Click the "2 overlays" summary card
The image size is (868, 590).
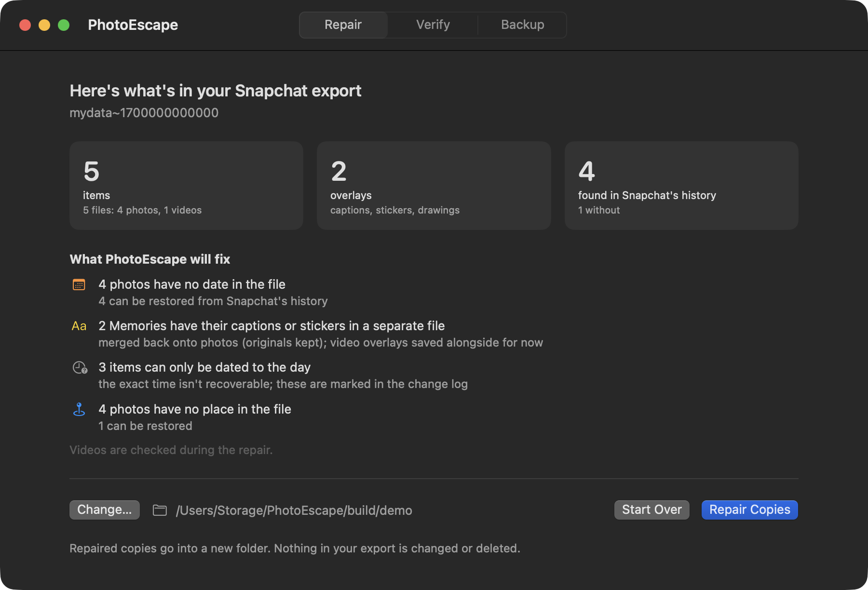434,186
